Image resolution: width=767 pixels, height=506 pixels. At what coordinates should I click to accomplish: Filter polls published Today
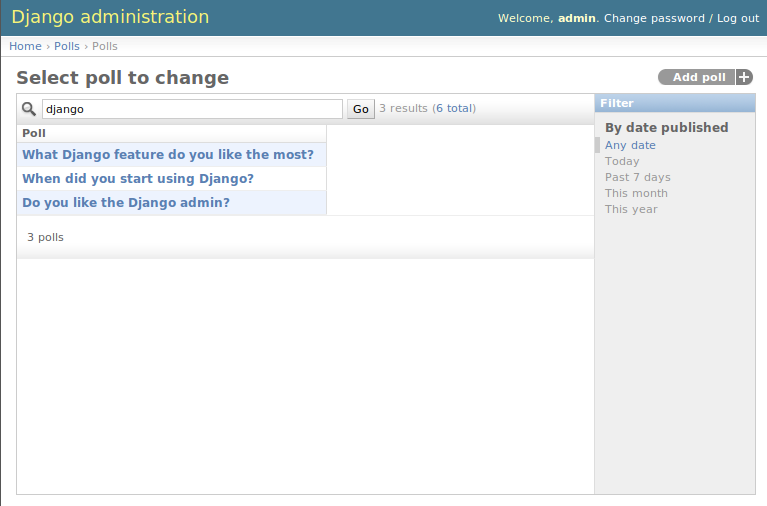click(622, 161)
